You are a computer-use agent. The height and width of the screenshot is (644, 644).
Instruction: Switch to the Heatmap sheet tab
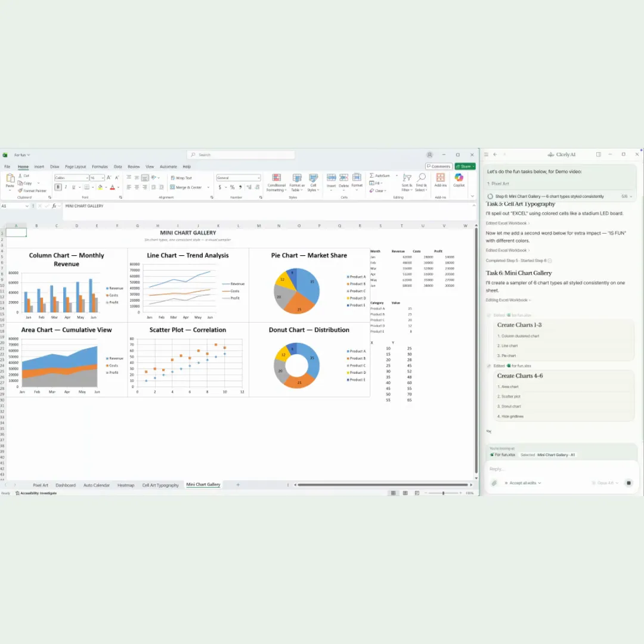tap(126, 485)
